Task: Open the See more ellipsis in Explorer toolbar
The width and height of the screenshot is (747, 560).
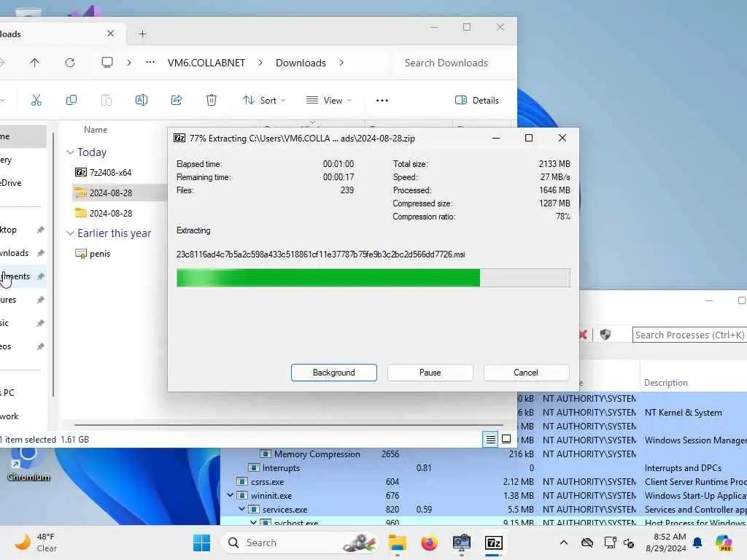Action: tap(382, 101)
